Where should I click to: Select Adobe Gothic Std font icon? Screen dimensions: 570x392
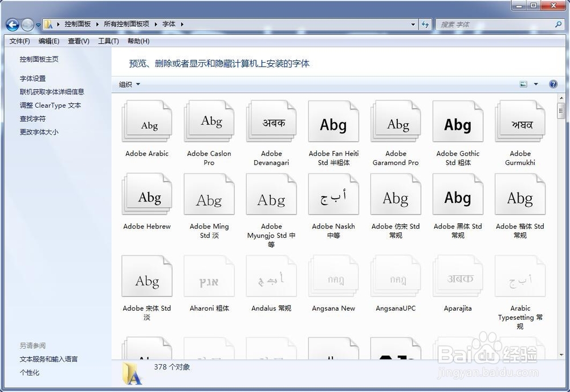click(458, 122)
